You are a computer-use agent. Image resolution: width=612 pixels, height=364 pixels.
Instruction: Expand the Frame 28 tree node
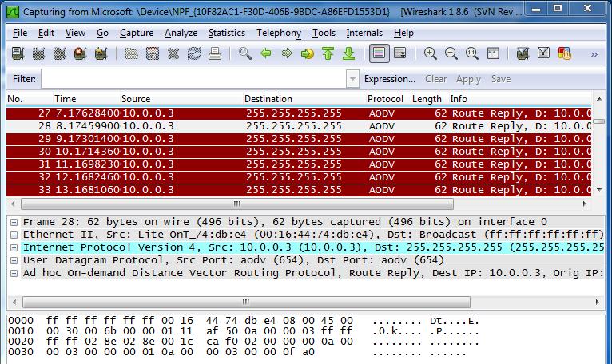[x=14, y=222]
